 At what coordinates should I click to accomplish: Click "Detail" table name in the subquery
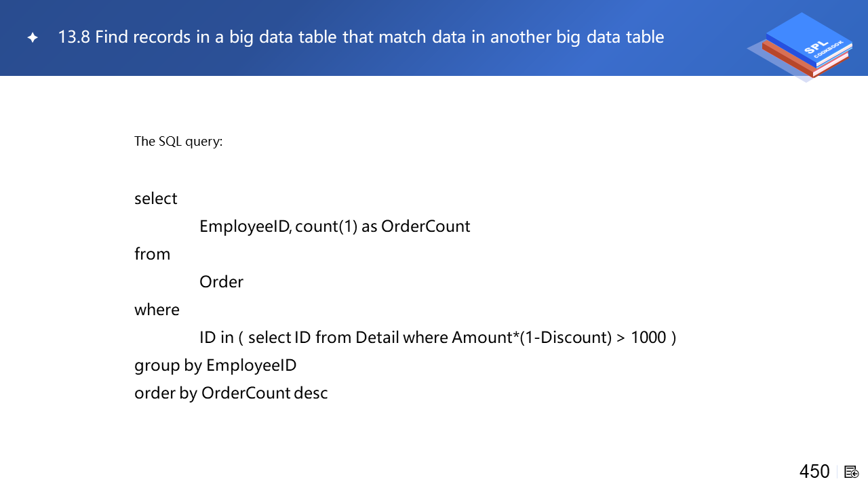376,338
